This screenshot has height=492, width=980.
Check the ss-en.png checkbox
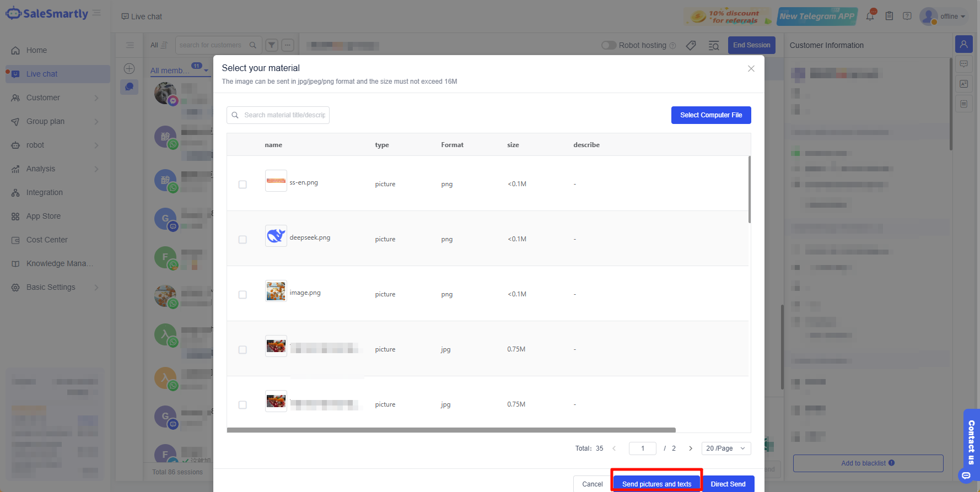tap(243, 185)
